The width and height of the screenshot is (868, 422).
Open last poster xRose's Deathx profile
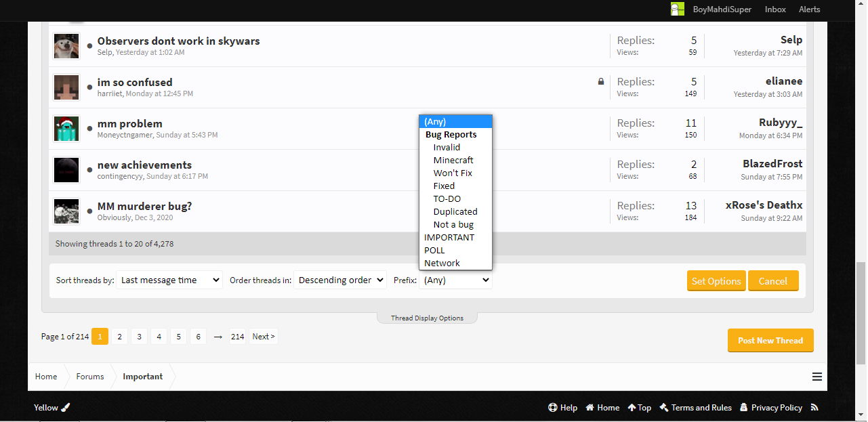[x=764, y=205]
